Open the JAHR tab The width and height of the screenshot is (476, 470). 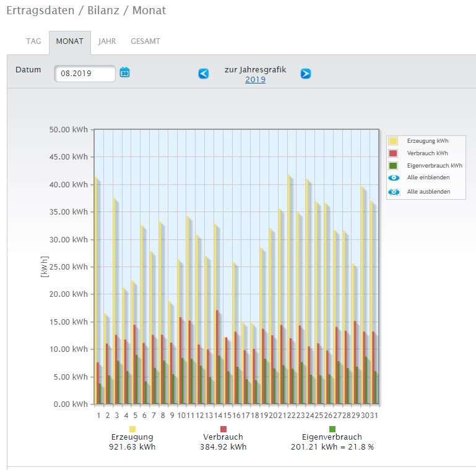click(107, 41)
